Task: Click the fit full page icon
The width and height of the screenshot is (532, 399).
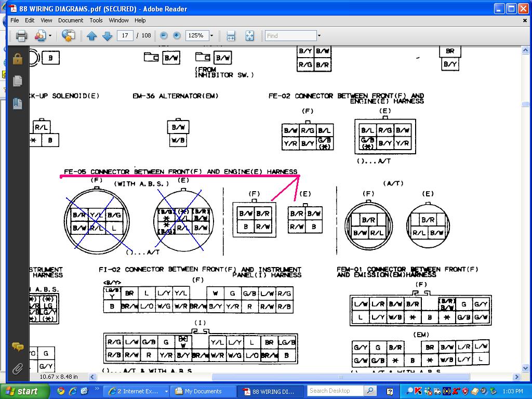Action: point(250,36)
